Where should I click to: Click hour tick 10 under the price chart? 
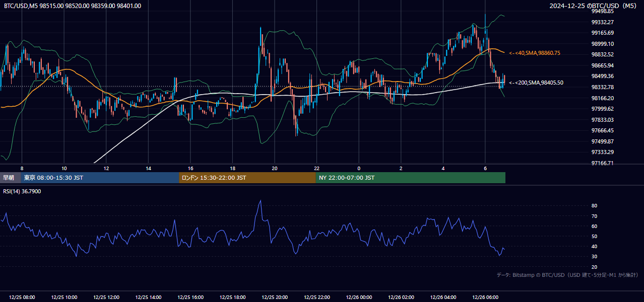[x=64, y=168]
